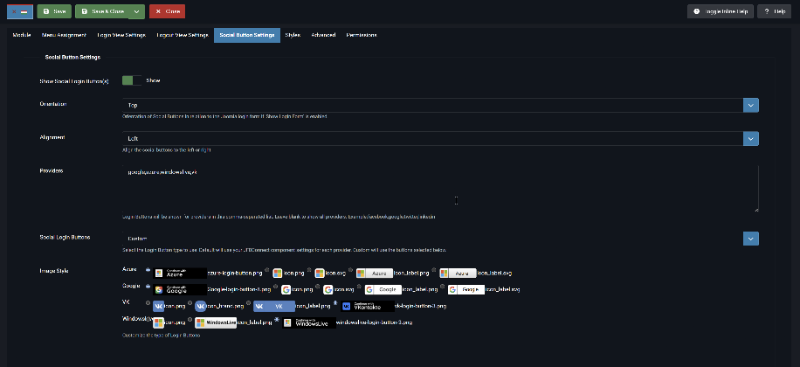Click the Azure icon.png Microsoft logo image
Screen dimensions: 800x367
click(x=278, y=273)
